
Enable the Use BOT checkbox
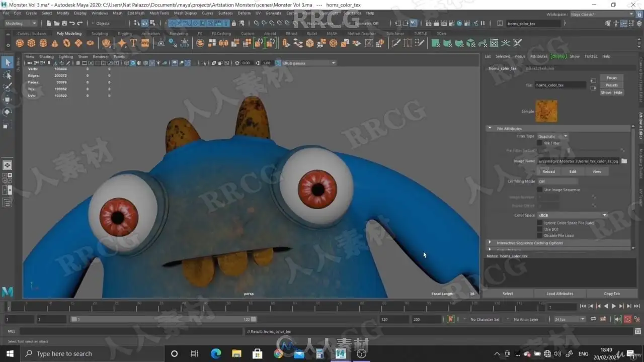(540, 229)
